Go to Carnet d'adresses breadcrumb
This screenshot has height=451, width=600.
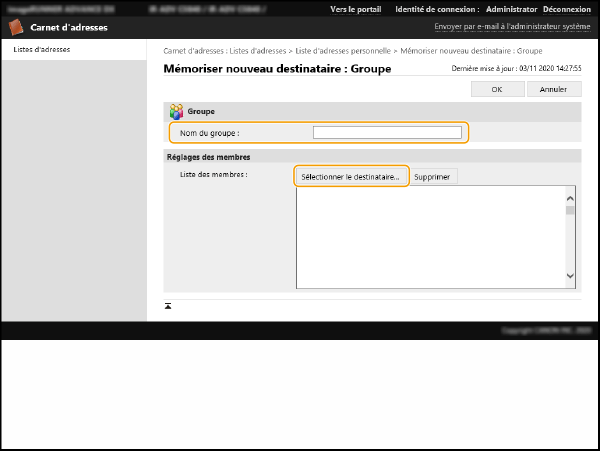195,49
